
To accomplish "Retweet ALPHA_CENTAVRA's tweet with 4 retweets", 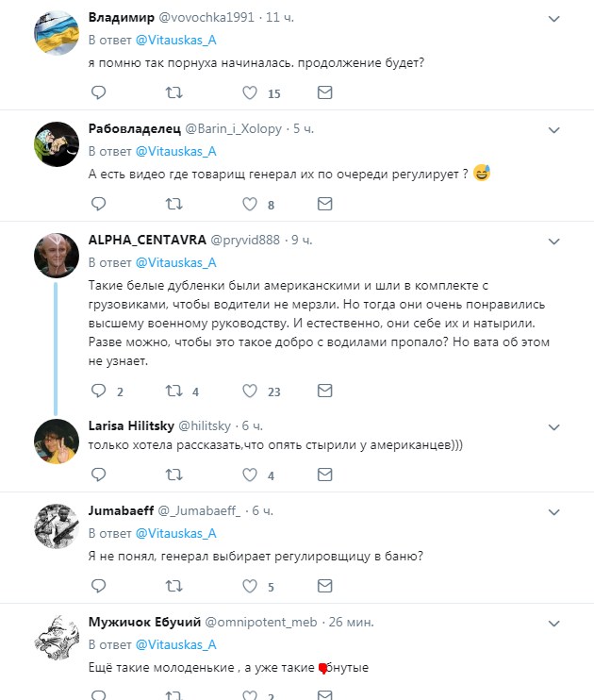I will [174, 390].
